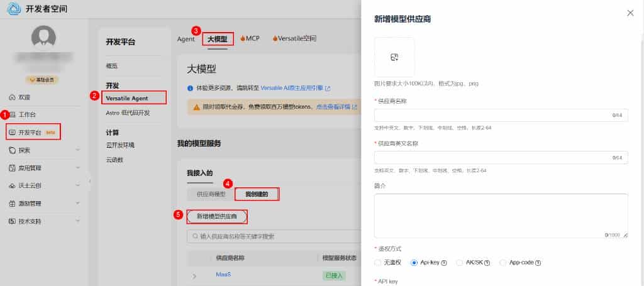644x286 pixels.
Task: Click the image upload icon in form
Action: pos(394,57)
